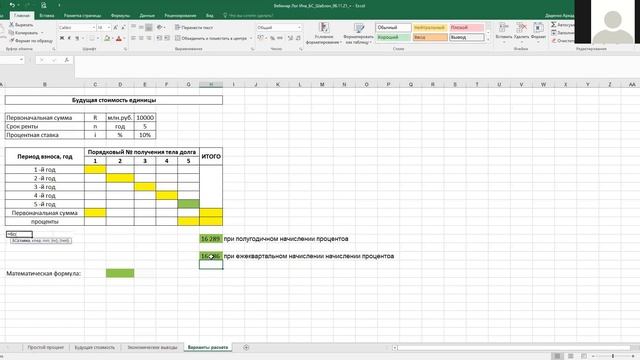The height and width of the screenshot is (360, 640).
Task: Open Format as table (Форматировать как таблицу)
Action: [359, 33]
